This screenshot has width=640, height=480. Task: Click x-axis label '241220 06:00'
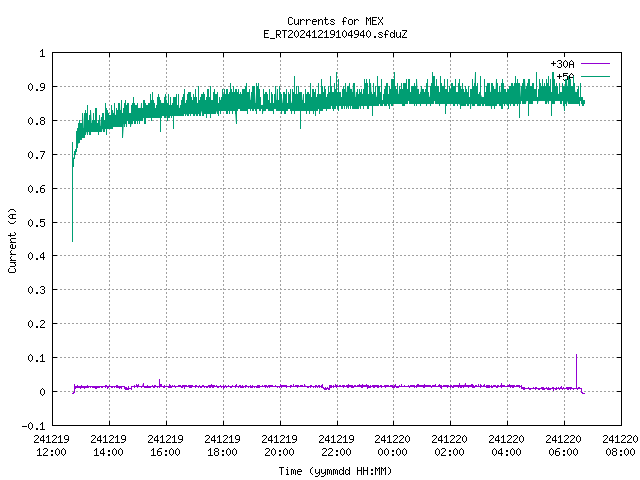[x=563, y=446]
